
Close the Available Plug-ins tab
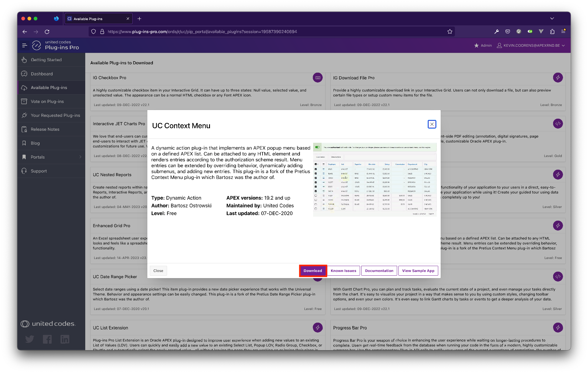(128, 19)
